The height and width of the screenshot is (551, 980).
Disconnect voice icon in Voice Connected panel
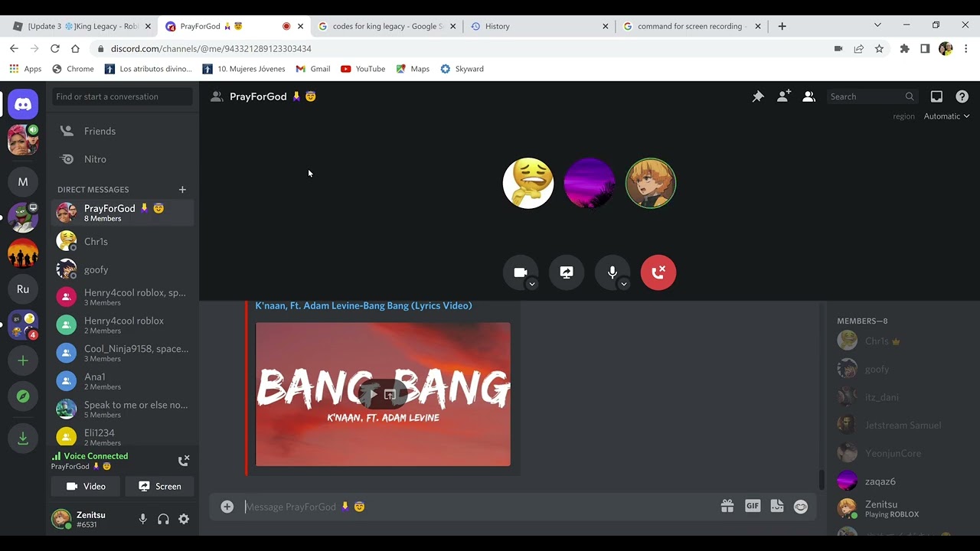tap(184, 461)
